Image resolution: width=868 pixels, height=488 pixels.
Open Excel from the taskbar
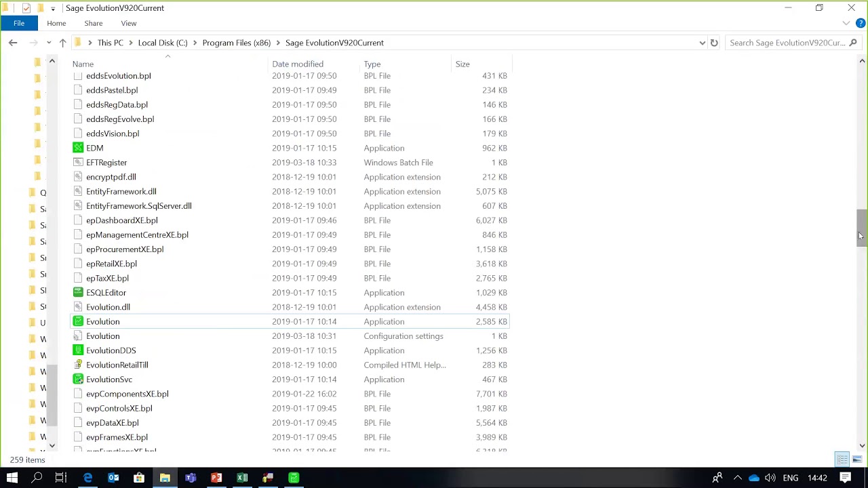[x=242, y=478]
